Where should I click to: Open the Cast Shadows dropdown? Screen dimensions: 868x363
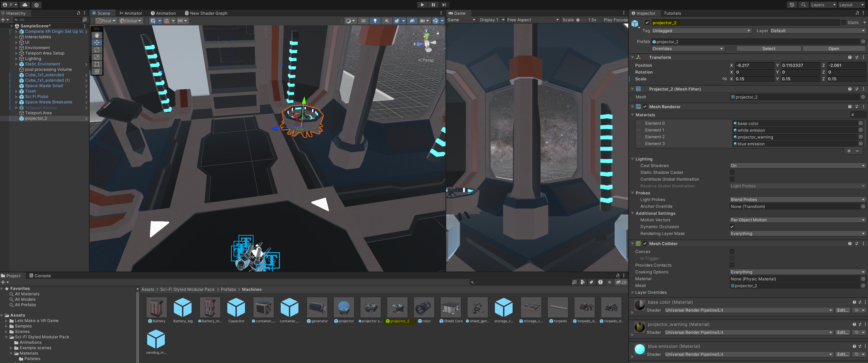coord(797,166)
